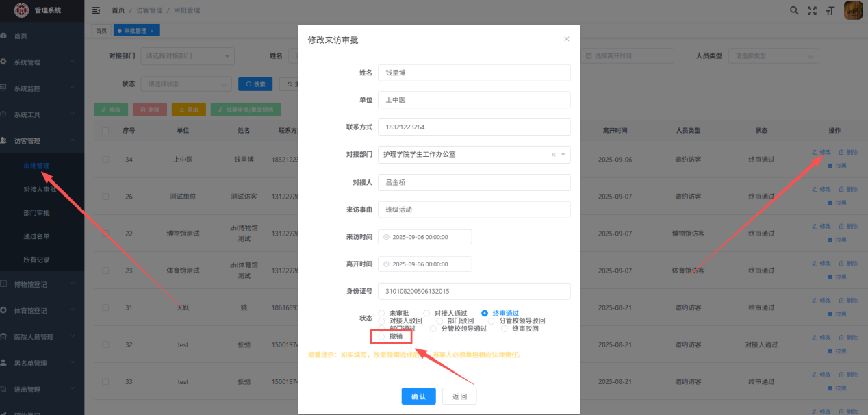Switch to the 首页 tab

click(101, 31)
